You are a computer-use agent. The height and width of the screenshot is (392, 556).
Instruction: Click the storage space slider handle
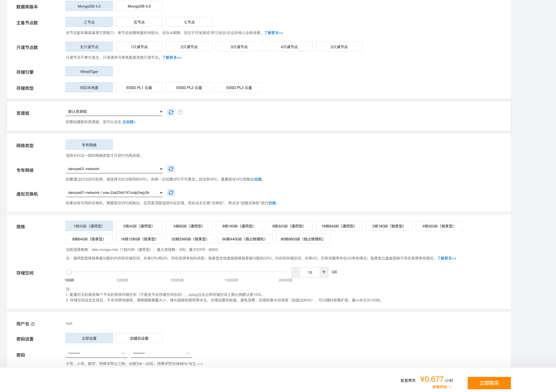pos(69,272)
